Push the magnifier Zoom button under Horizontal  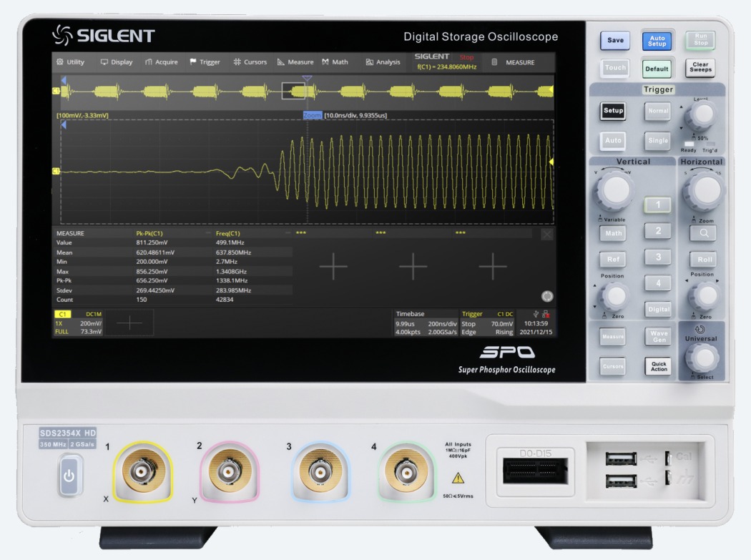704,233
